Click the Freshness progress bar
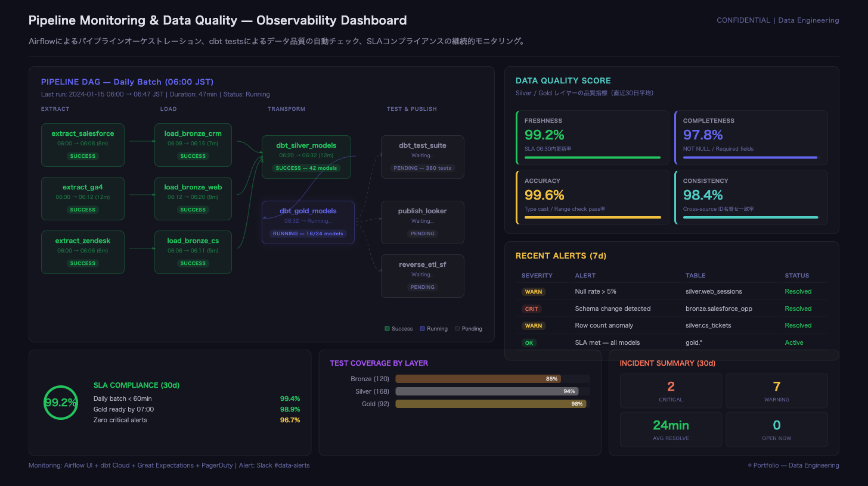 [592, 158]
